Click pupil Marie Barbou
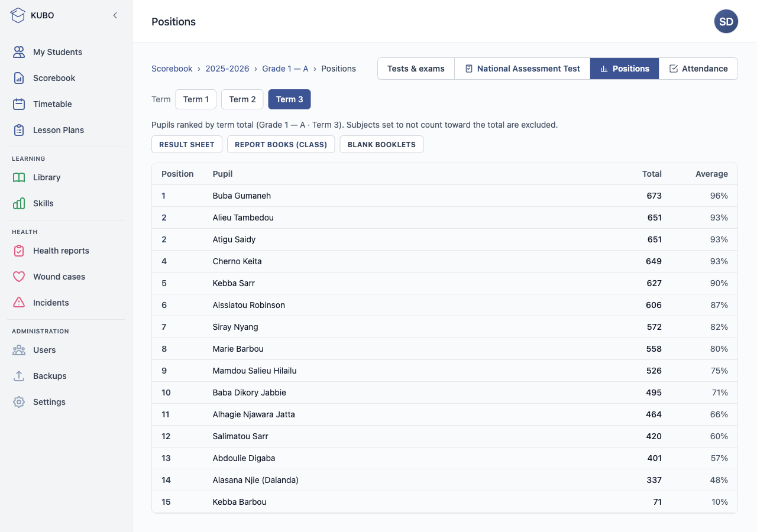Screen dimensions: 757x532 coord(238,349)
